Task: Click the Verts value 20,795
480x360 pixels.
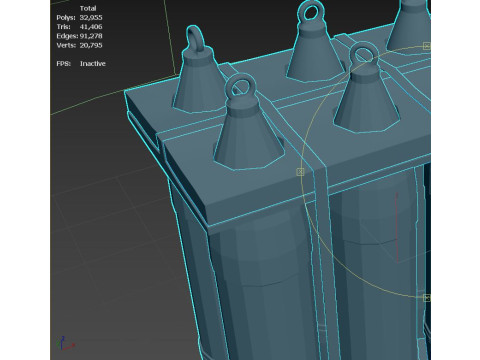Action: point(91,45)
